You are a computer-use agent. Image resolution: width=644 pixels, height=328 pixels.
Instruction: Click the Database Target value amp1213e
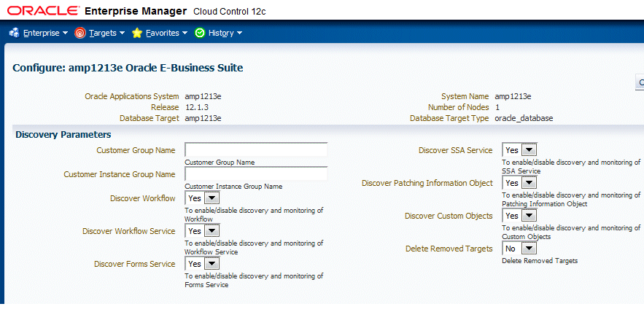pos(203,118)
